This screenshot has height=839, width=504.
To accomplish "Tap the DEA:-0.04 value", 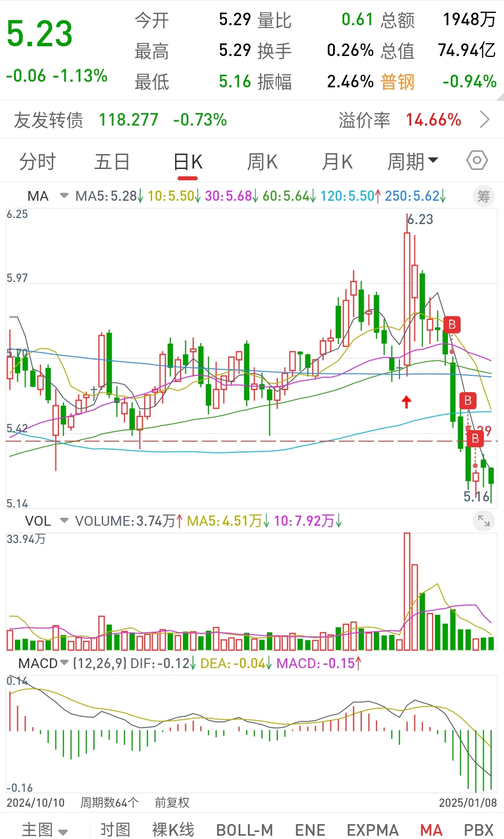I will (x=236, y=663).
